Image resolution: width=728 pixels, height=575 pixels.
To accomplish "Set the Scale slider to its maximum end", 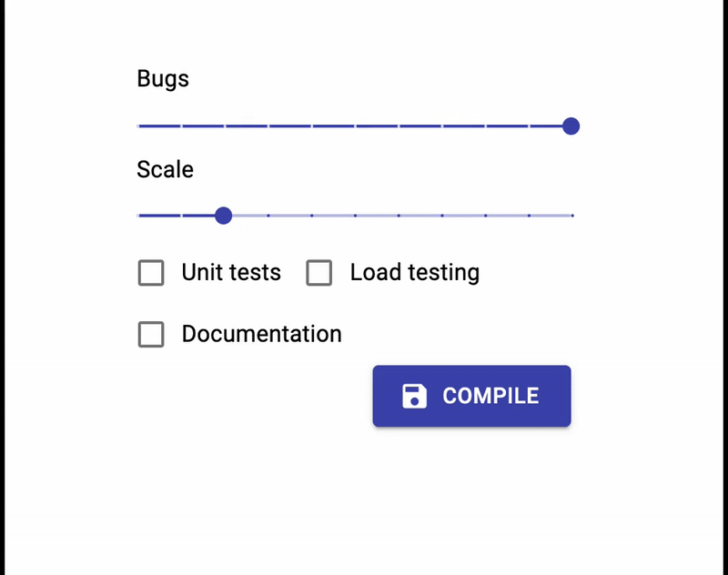I will 572,216.
